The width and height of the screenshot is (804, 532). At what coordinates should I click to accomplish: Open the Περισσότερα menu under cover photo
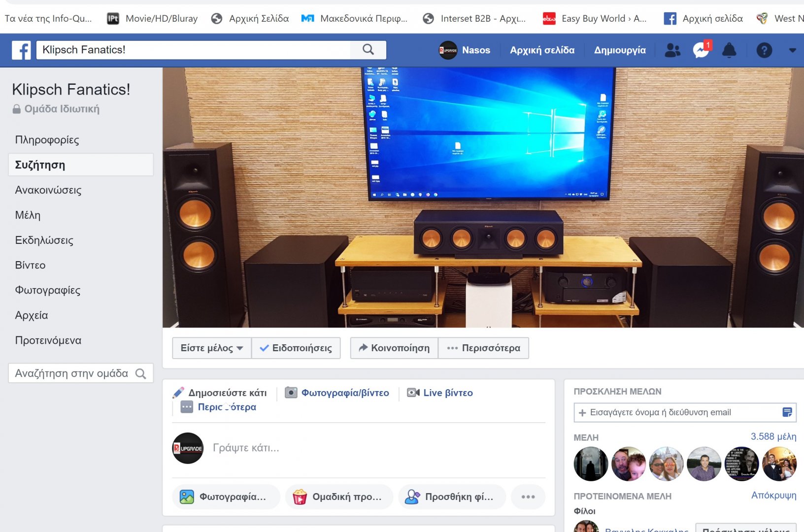(483, 348)
